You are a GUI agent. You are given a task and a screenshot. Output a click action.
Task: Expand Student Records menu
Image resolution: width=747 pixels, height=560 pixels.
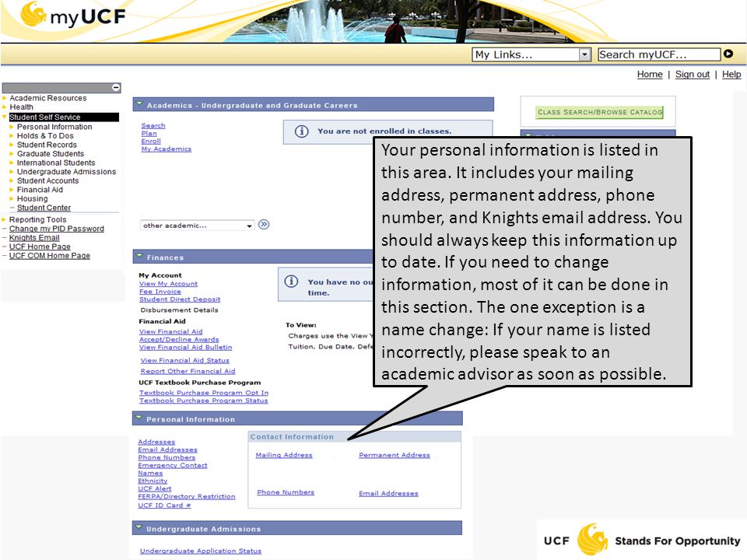(47, 145)
